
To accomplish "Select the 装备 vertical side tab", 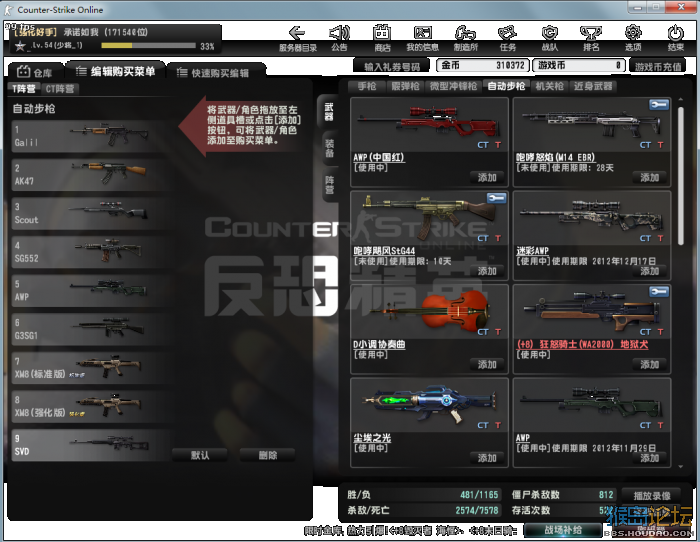I will point(329,148).
